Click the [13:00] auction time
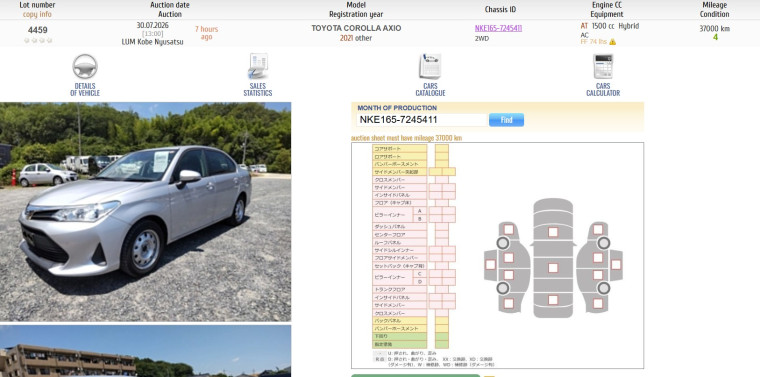 pos(153,34)
